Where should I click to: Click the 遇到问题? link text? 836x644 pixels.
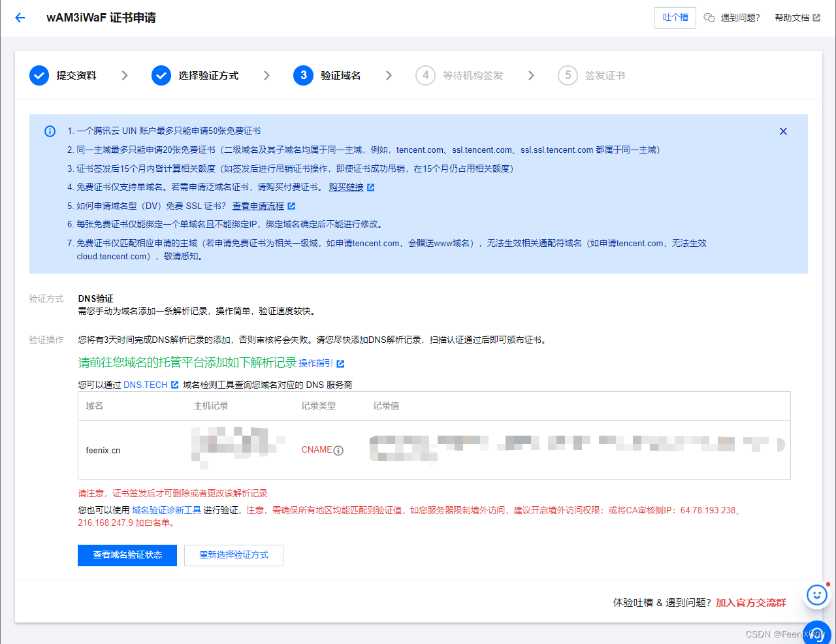pos(740,18)
